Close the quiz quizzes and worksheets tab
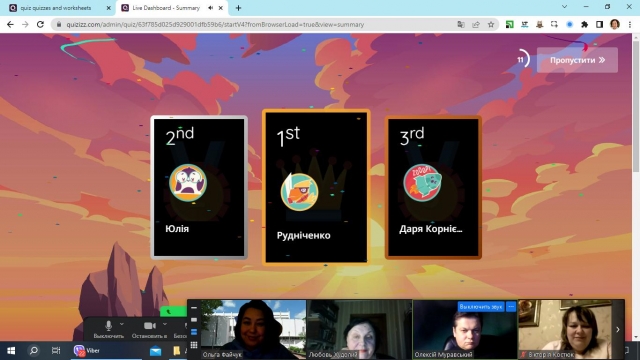 click(109, 8)
